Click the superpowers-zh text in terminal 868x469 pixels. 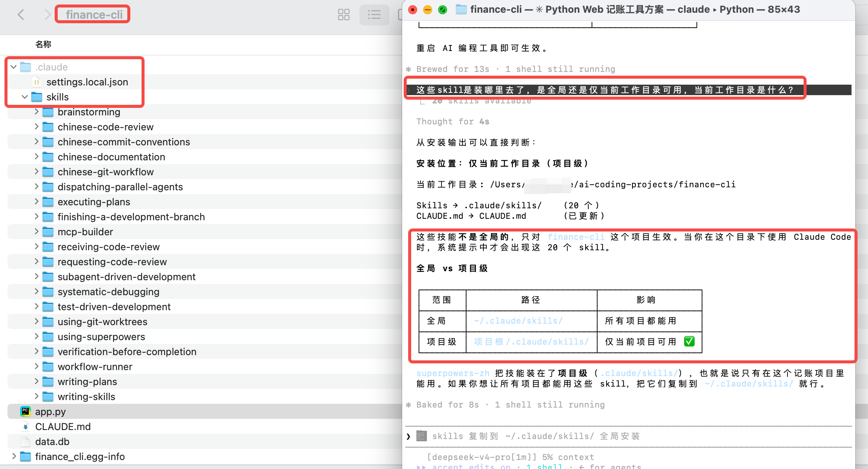point(453,373)
